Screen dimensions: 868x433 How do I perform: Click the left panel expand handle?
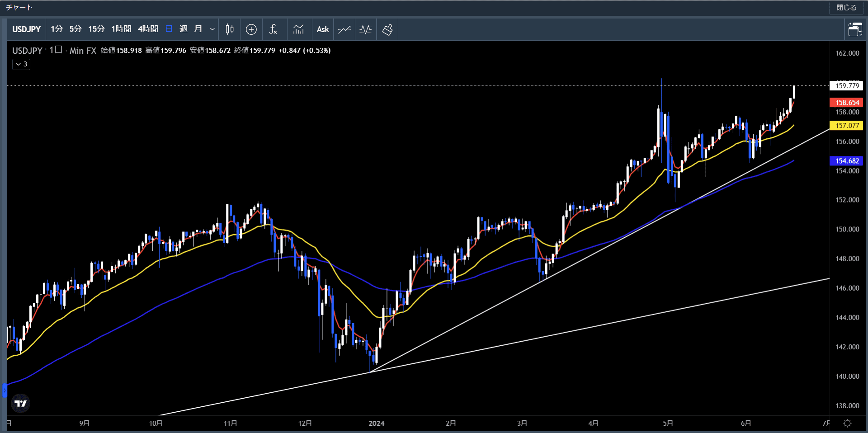point(5,390)
